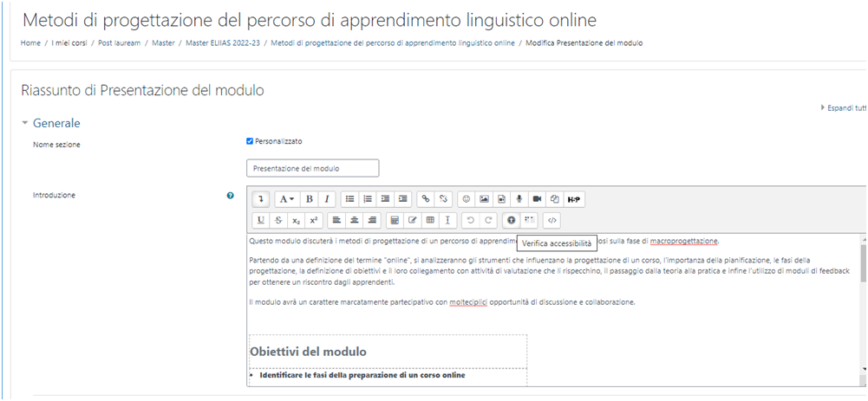
Task: Toggle underline formatting in the editor
Action: pos(260,220)
